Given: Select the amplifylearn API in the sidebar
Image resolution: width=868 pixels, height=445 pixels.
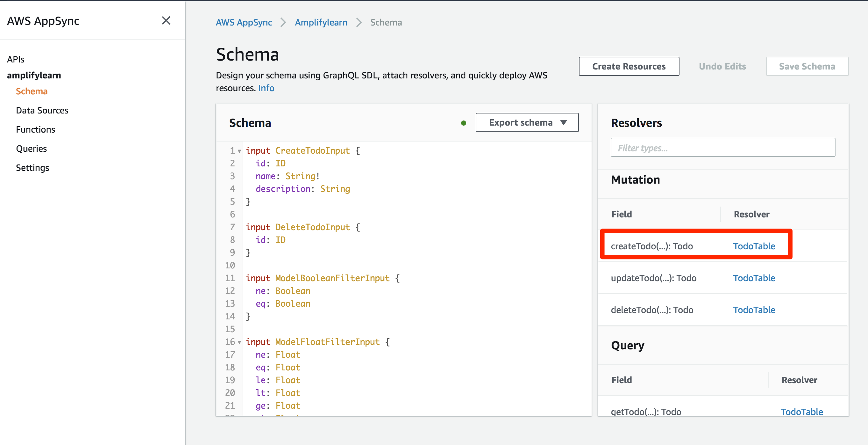Looking at the screenshot, I should pyautogui.click(x=34, y=75).
